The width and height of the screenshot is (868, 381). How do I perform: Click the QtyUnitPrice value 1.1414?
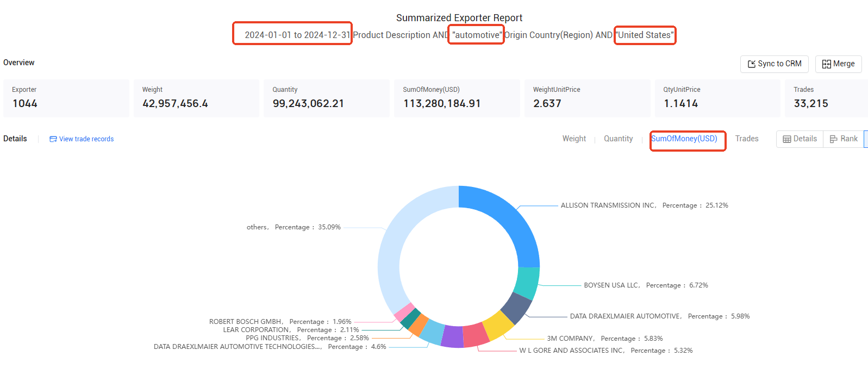click(681, 103)
